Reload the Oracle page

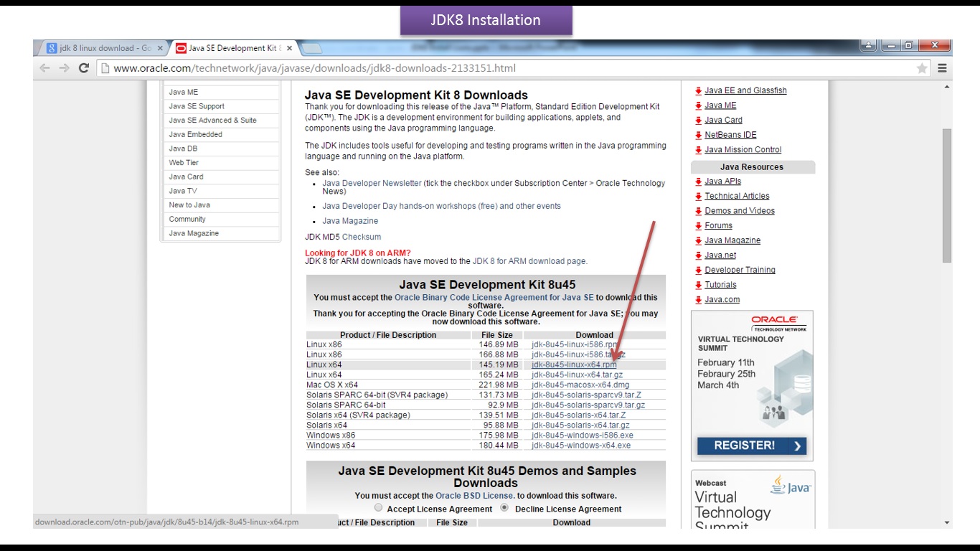point(83,68)
